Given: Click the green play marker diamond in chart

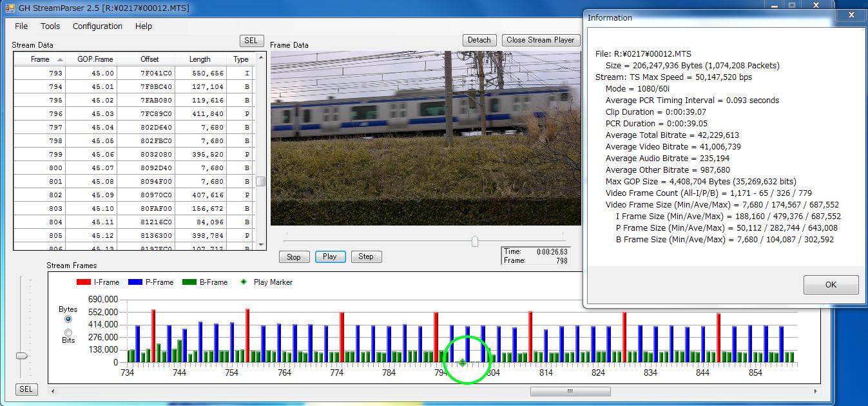Looking at the screenshot, I should (x=463, y=363).
